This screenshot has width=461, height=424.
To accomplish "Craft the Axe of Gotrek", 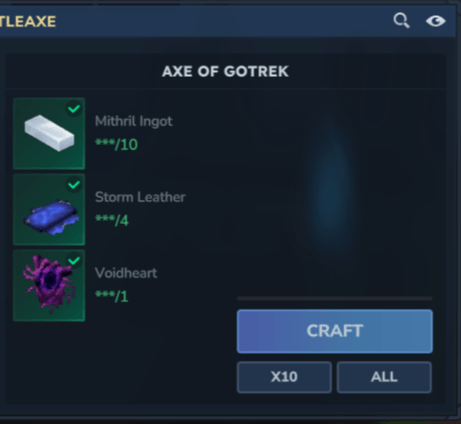I will pyautogui.click(x=335, y=331).
